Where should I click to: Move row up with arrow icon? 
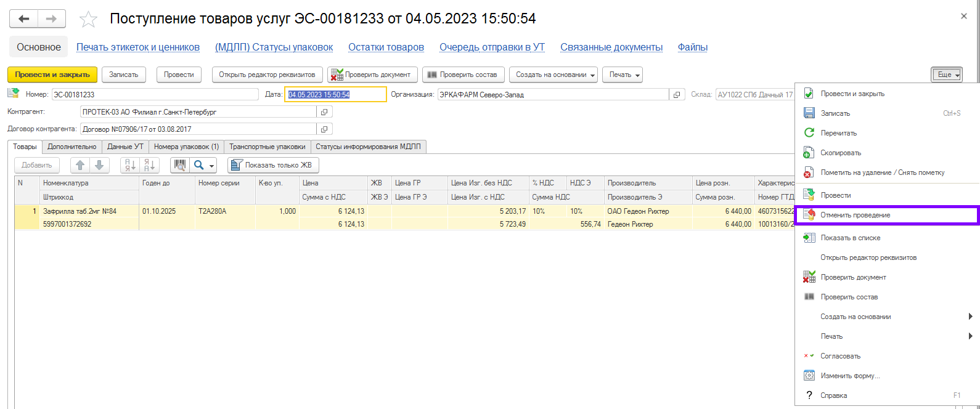pyautogui.click(x=80, y=165)
